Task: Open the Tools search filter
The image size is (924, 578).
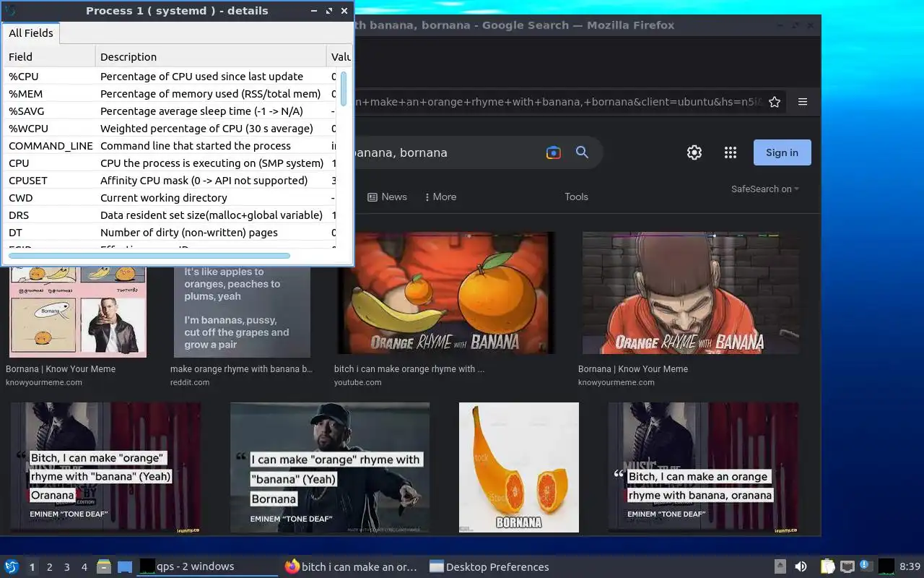Action: click(576, 197)
